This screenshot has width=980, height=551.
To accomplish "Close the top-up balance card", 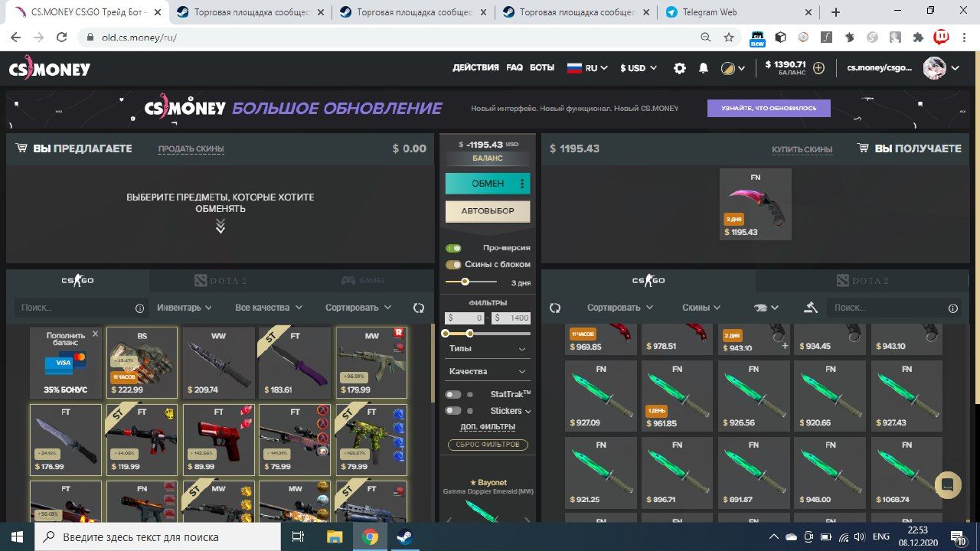I will coord(96,334).
